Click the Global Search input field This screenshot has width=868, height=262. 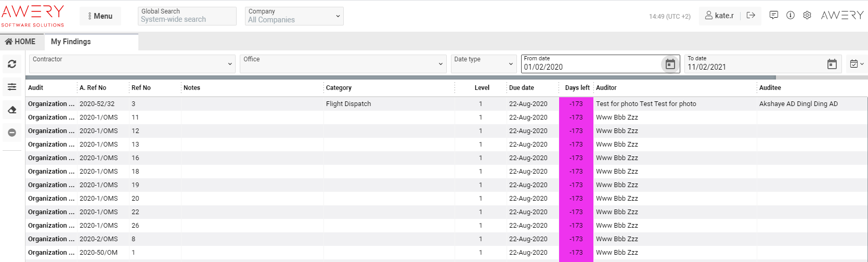pyautogui.click(x=187, y=19)
